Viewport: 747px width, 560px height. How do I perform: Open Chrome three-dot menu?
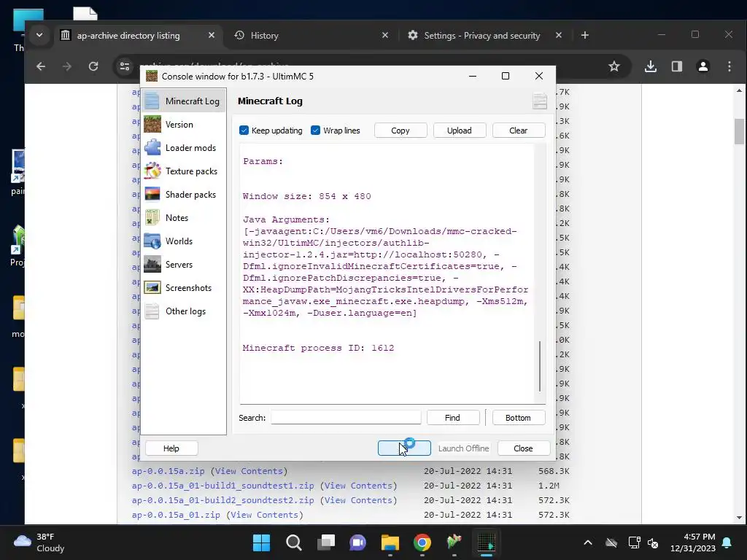[x=729, y=66]
